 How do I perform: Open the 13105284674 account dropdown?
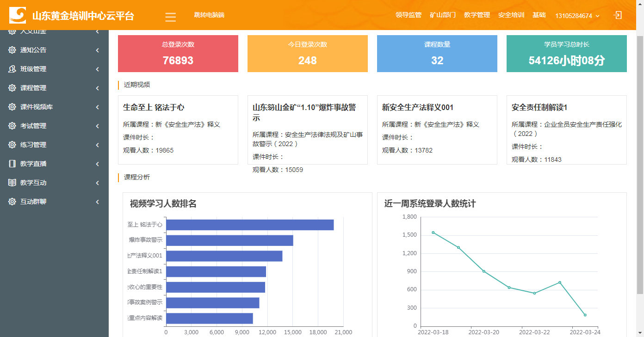[x=577, y=15]
